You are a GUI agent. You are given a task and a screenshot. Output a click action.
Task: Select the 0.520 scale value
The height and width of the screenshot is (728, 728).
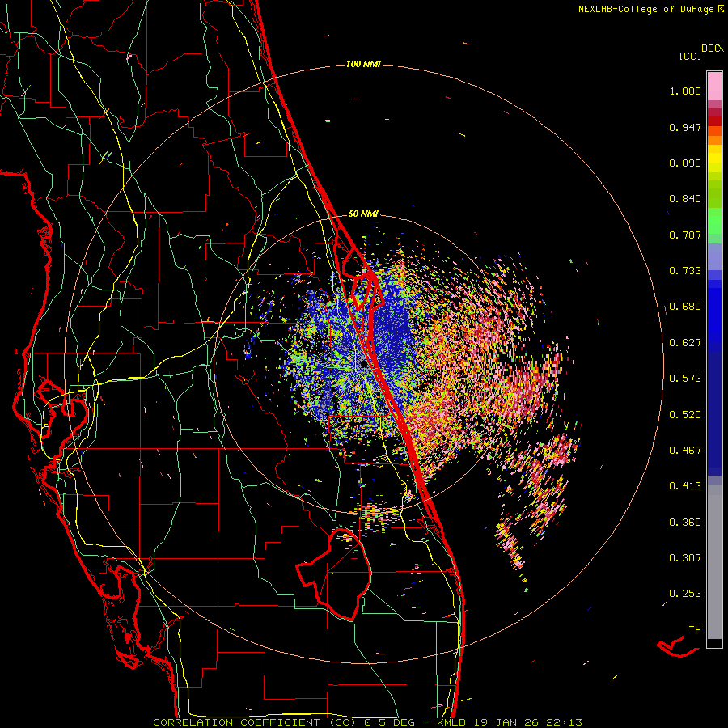(x=685, y=415)
